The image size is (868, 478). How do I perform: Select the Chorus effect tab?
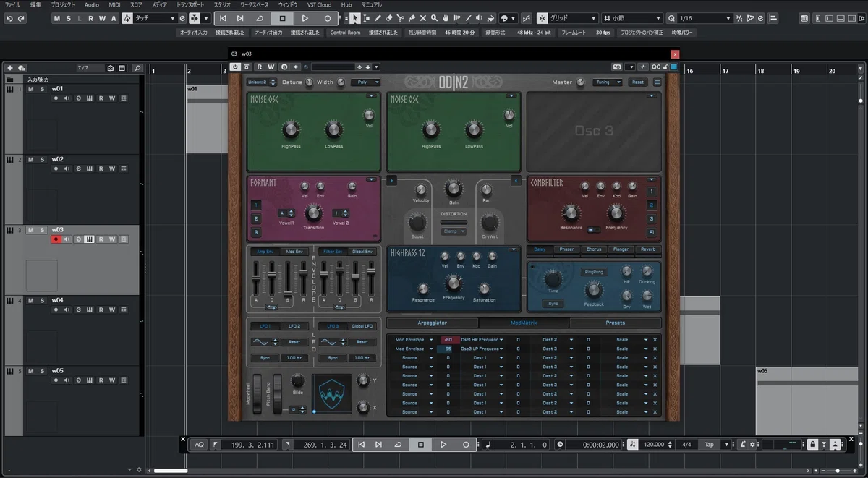click(x=594, y=249)
